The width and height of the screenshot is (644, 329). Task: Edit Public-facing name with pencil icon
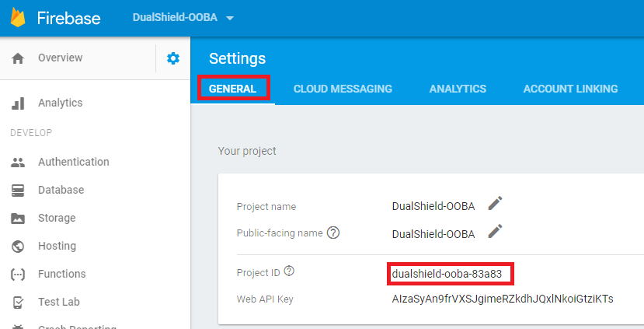tap(495, 231)
